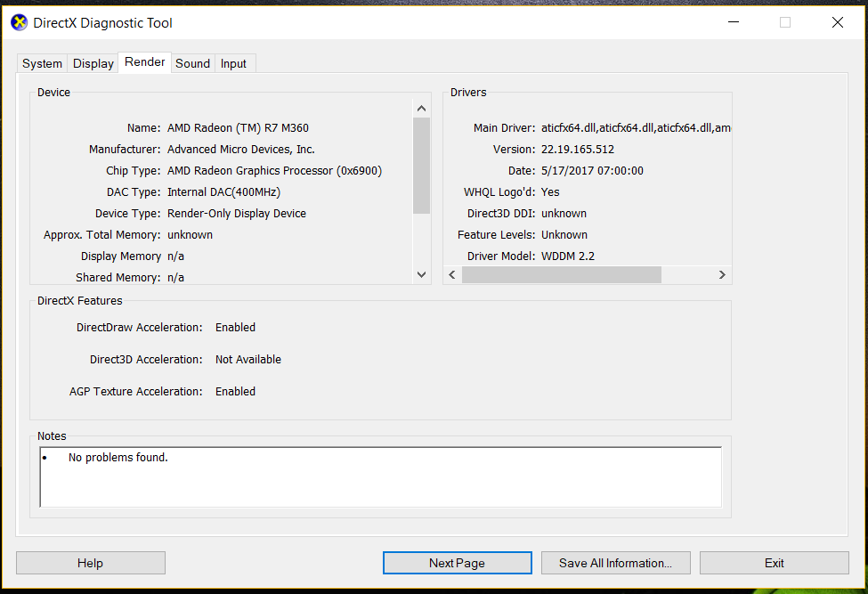Click inside the Notes text box
The height and width of the screenshot is (594, 868).
pos(381,477)
